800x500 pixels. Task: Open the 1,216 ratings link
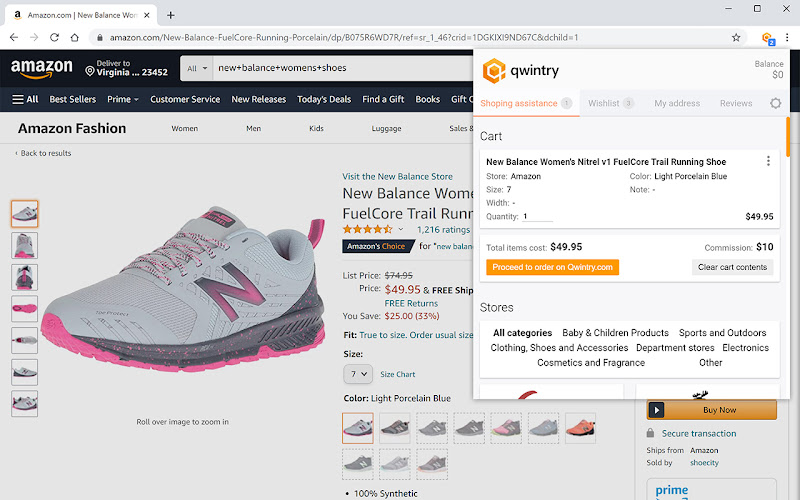click(443, 230)
